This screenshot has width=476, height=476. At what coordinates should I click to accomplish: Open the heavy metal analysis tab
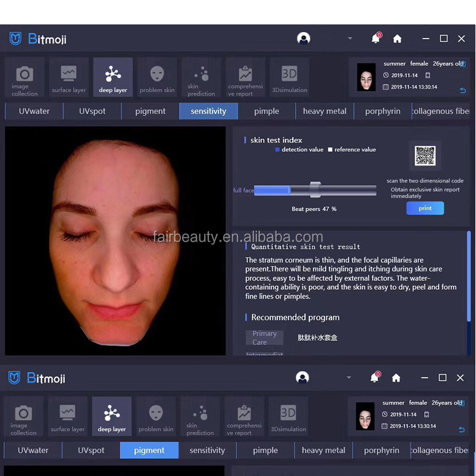tap(324, 111)
